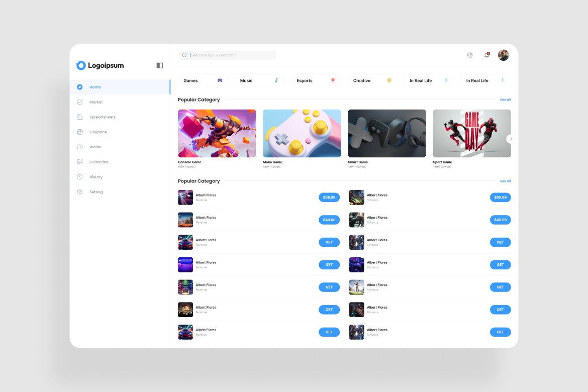Open the Esports category filter

316,80
